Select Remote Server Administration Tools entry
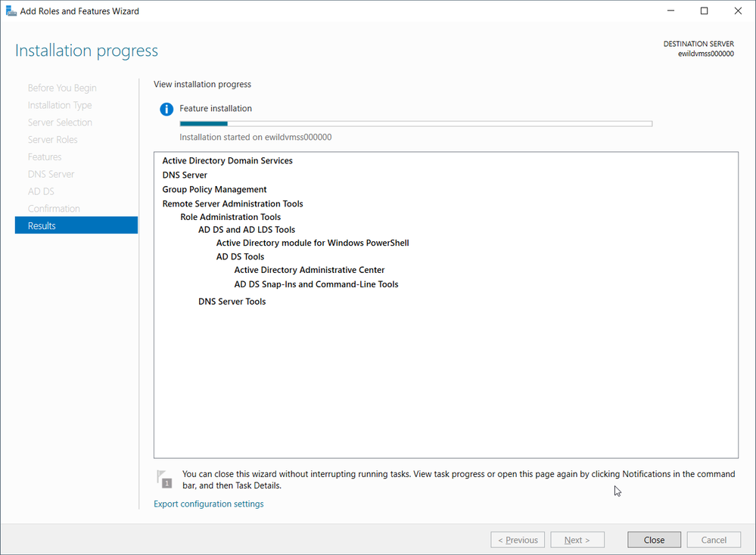The width and height of the screenshot is (756, 555). (x=233, y=204)
